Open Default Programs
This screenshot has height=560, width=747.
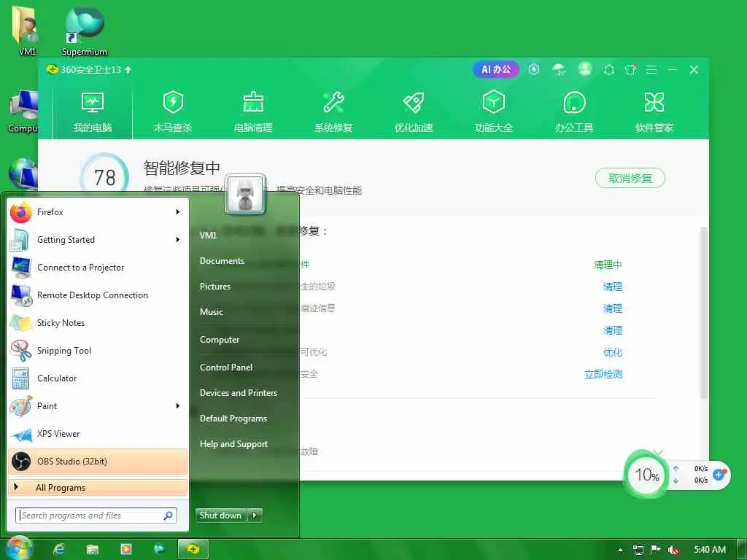click(233, 419)
